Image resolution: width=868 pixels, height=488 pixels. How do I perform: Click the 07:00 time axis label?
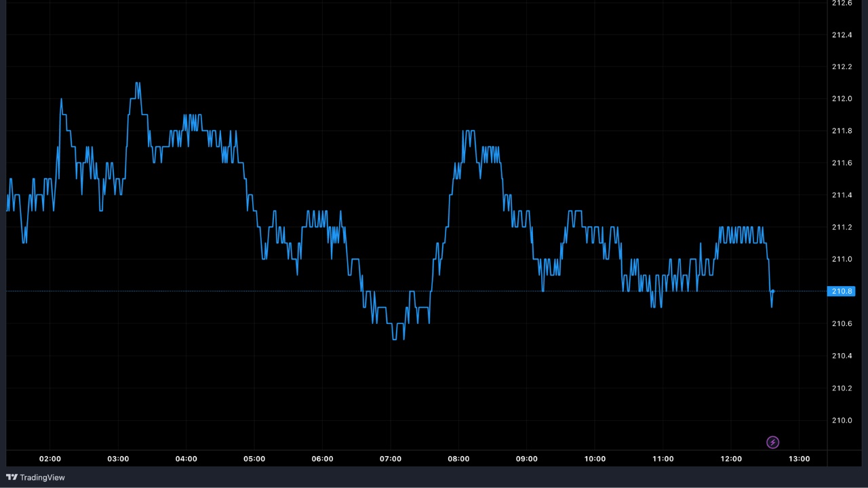pos(391,459)
